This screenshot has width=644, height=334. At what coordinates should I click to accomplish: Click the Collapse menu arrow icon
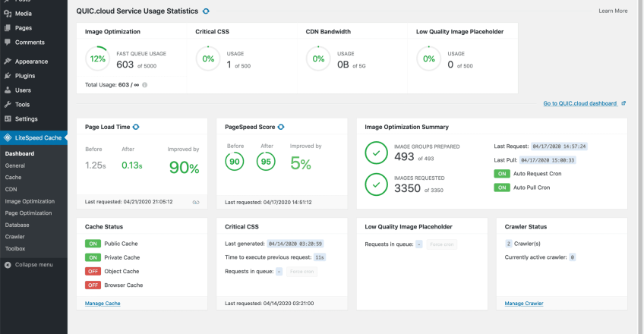point(8,265)
